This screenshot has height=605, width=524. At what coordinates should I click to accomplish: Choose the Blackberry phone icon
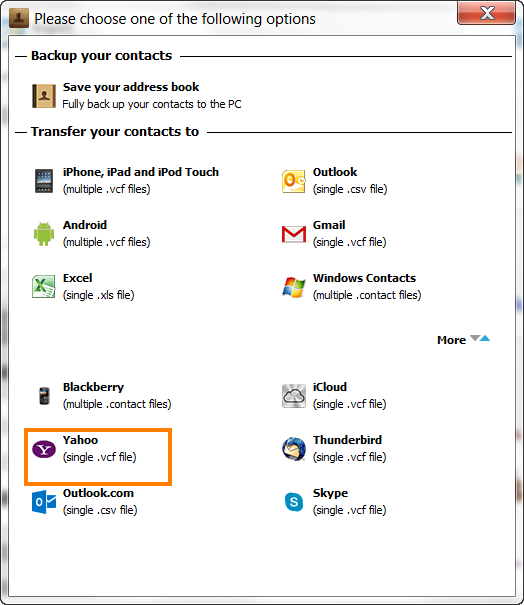pyautogui.click(x=44, y=395)
